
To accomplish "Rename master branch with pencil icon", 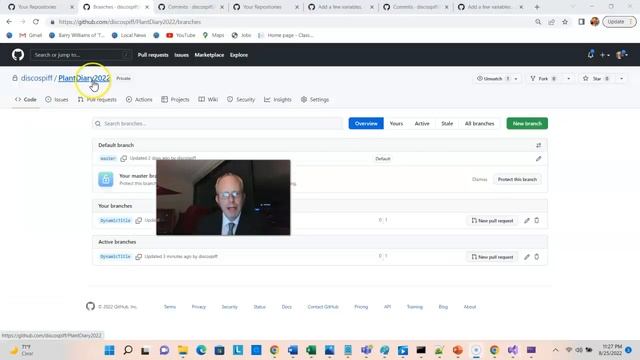I will click(x=538, y=159).
